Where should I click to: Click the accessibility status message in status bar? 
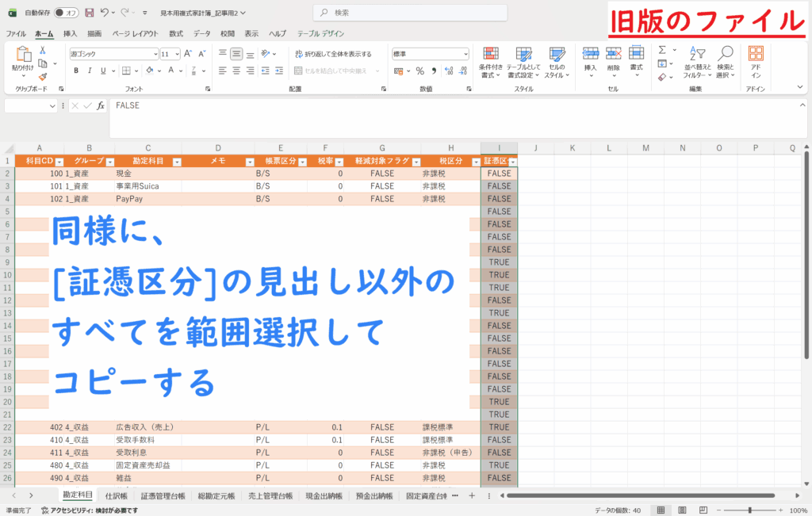pos(78,510)
